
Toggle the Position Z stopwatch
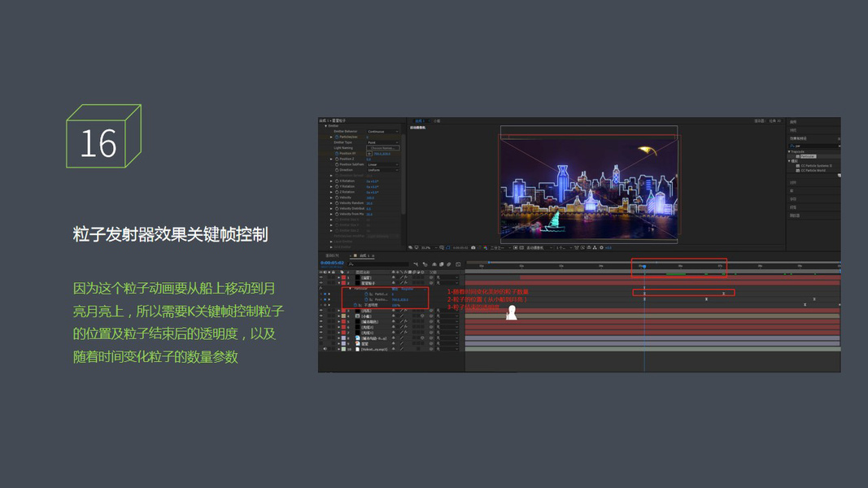pyautogui.click(x=337, y=159)
